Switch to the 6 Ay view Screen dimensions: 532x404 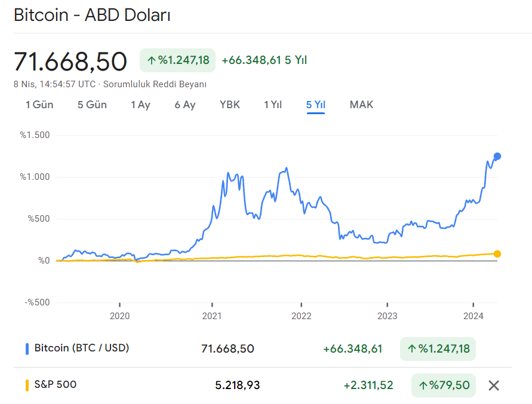coord(185,105)
